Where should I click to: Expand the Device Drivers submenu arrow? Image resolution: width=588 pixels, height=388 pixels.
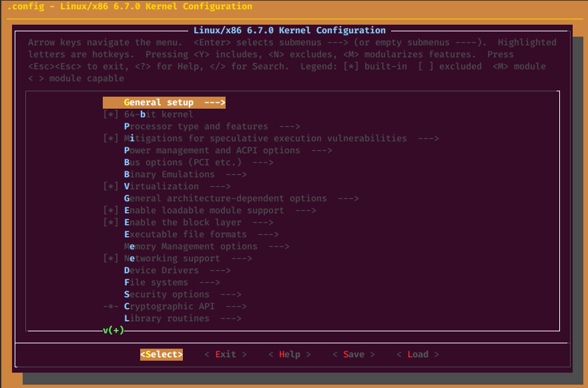[x=220, y=271]
